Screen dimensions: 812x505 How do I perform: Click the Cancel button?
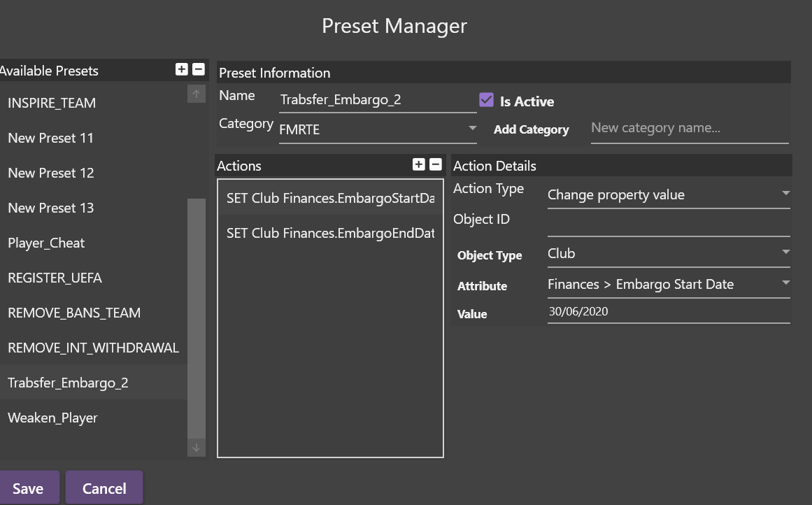(104, 488)
